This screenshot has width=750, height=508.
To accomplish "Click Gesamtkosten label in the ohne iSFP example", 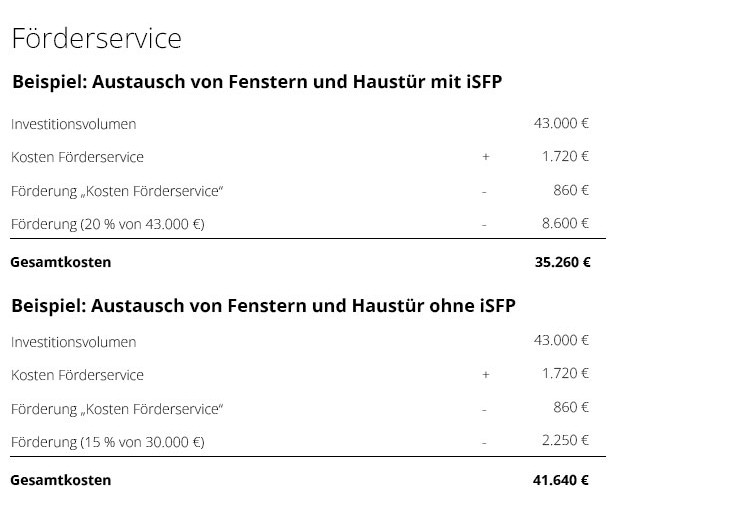I will 60,480.
